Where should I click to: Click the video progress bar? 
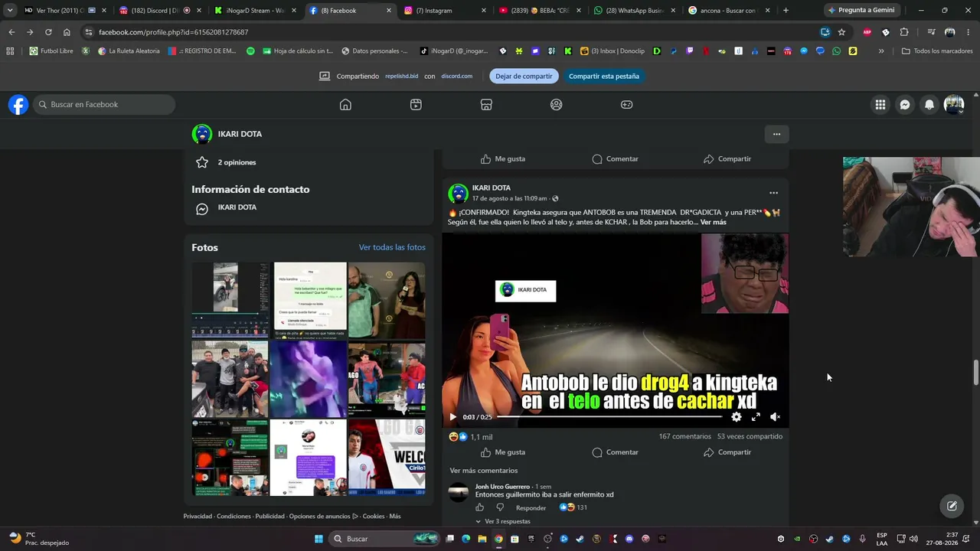point(610,417)
